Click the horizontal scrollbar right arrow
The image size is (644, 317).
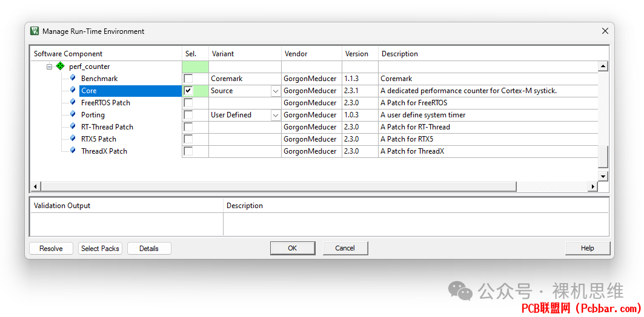[x=593, y=186]
